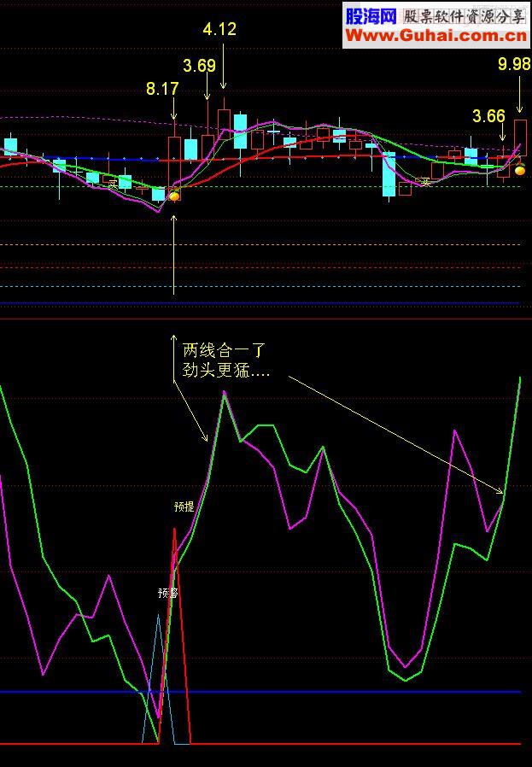This screenshot has height=767, width=532.
Task: Click the tall cyan candlestick after the plateau
Action: click(389, 174)
